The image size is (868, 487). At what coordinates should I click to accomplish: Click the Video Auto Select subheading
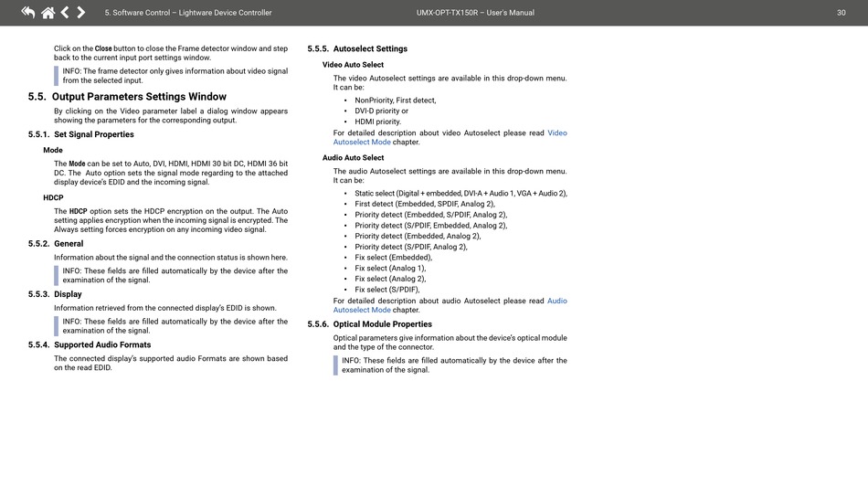coord(353,65)
